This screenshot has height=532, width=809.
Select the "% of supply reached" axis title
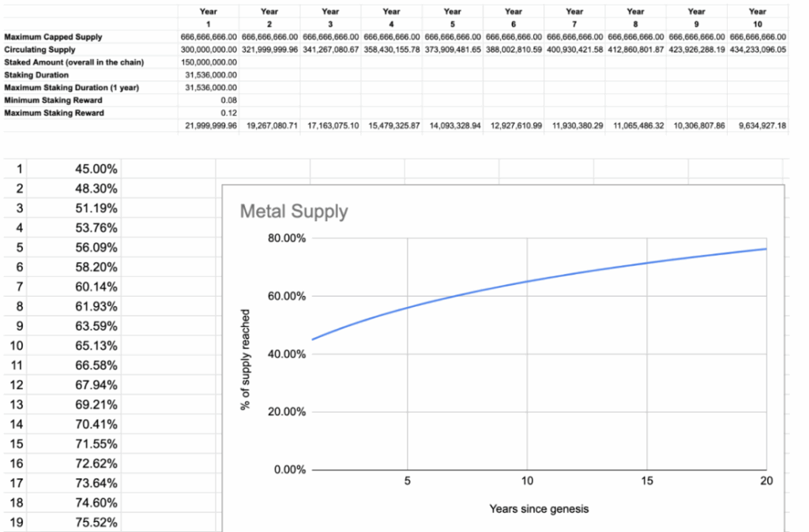[246, 359]
